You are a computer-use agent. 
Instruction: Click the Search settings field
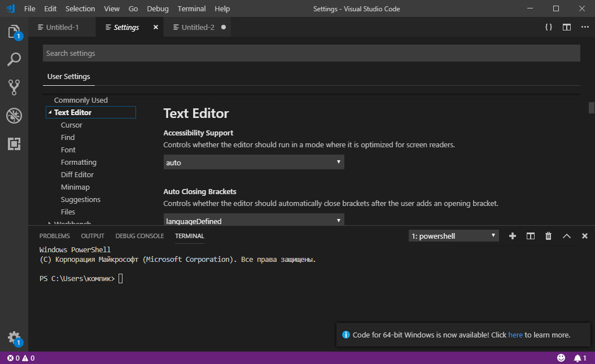tap(311, 53)
